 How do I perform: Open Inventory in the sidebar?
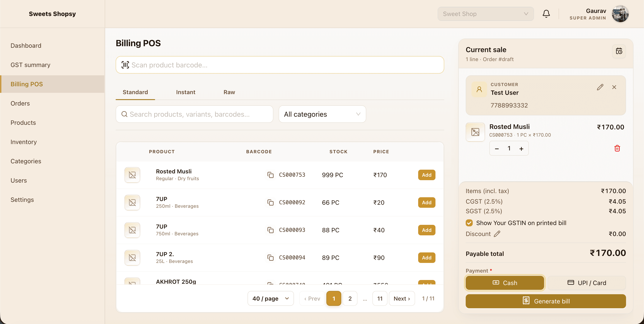[23, 142]
